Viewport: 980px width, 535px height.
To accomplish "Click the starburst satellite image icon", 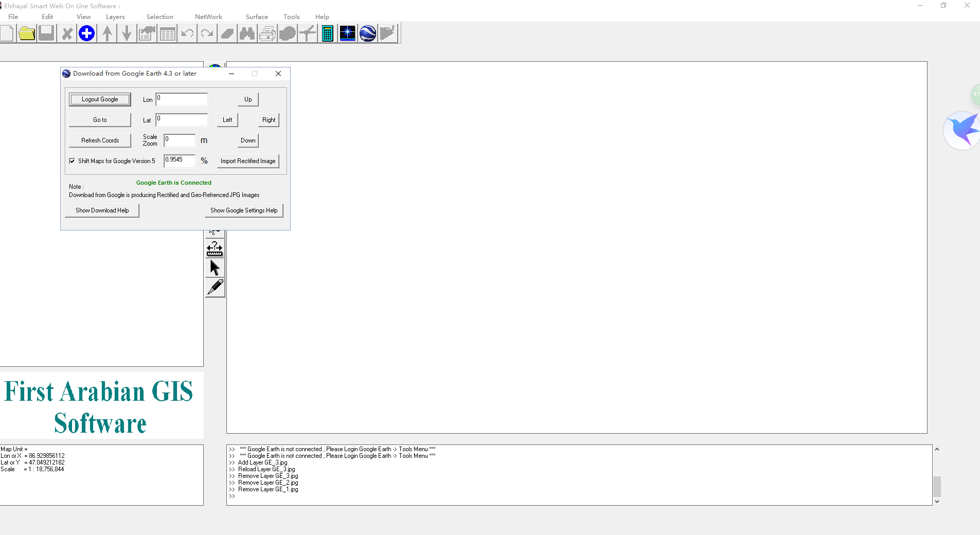I will pyautogui.click(x=348, y=33).
